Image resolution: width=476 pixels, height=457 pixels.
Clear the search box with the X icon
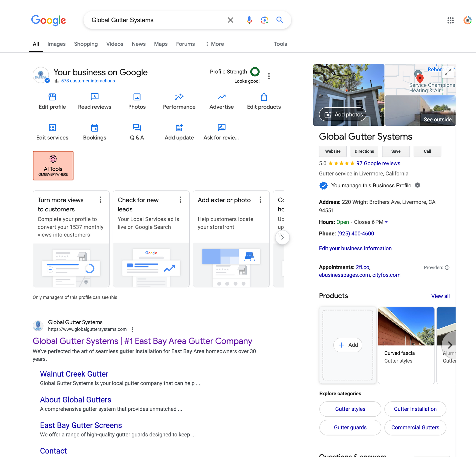[x=230, y=20]
